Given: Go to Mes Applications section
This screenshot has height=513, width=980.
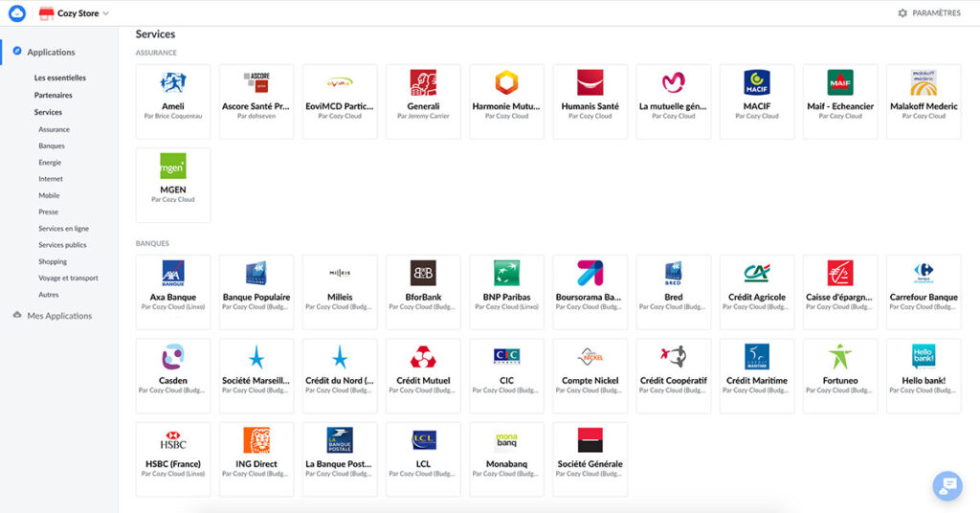Looking at the screenshot, I should [59, 316].
